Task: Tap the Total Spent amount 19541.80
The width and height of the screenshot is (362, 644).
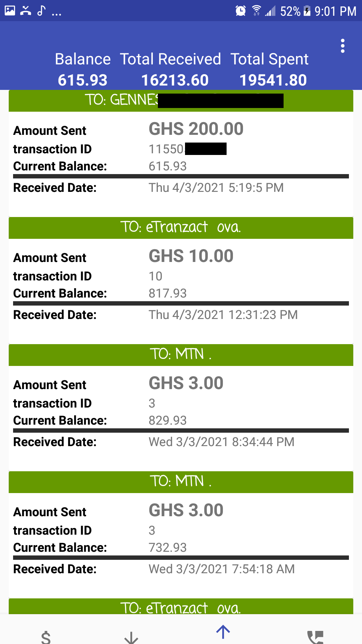Action: pyautogui.click(x=273, y=80)
